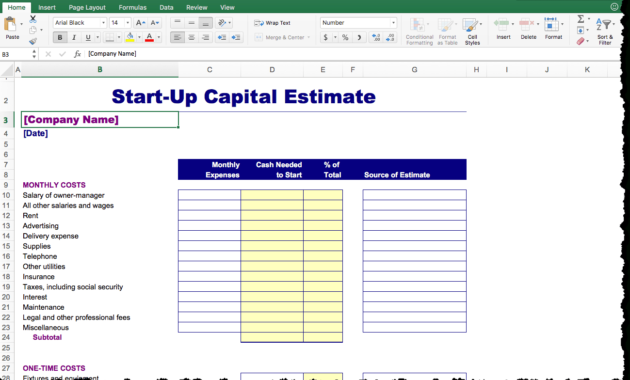Click the AutoSum sigma icon

581,19
